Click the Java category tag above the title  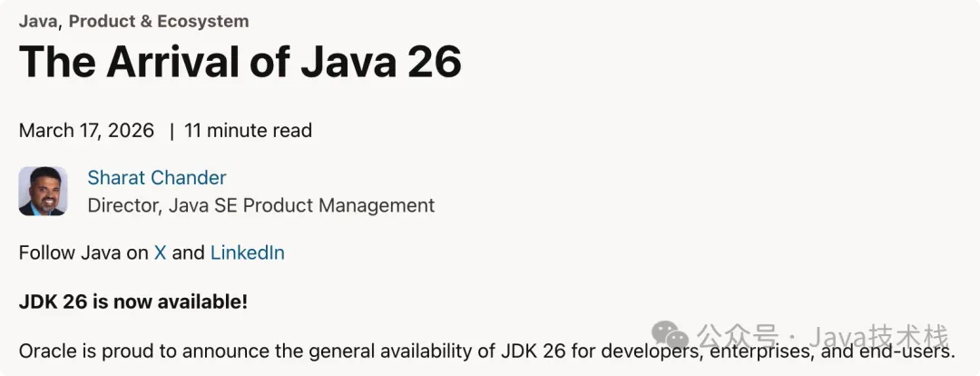[41, 21]
